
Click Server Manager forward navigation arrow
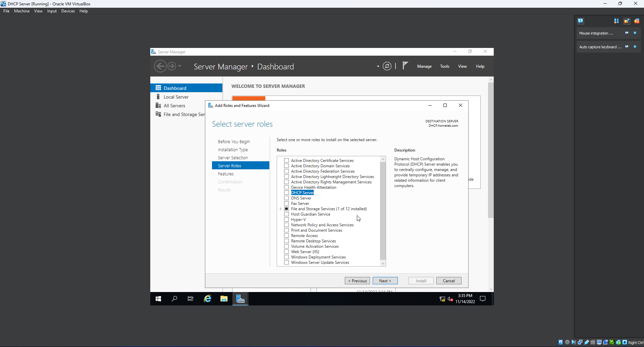pos(171,66)
